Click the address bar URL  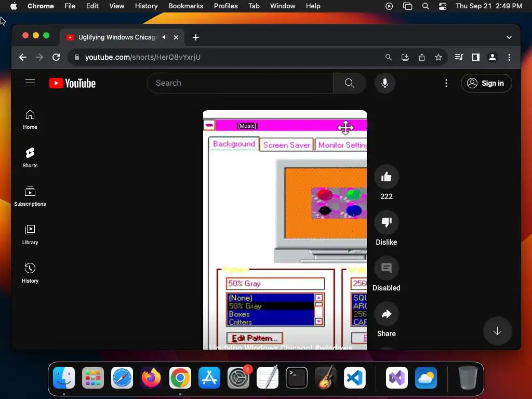coord(143,57)
